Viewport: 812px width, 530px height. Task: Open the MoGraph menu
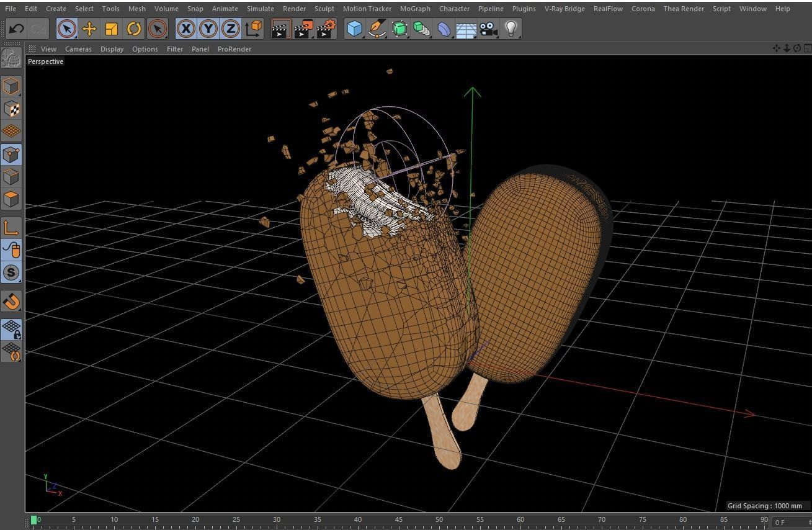coord(415,9)
